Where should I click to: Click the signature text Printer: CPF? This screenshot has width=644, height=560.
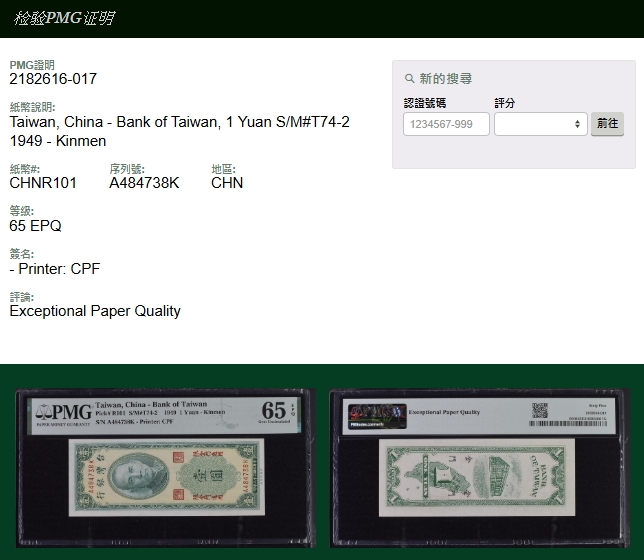click(59, 269)
